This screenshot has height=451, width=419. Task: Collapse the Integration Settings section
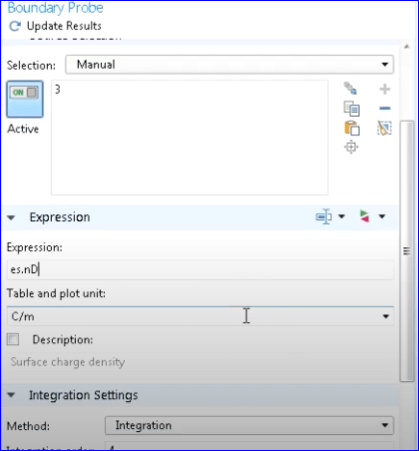(11, 395)
